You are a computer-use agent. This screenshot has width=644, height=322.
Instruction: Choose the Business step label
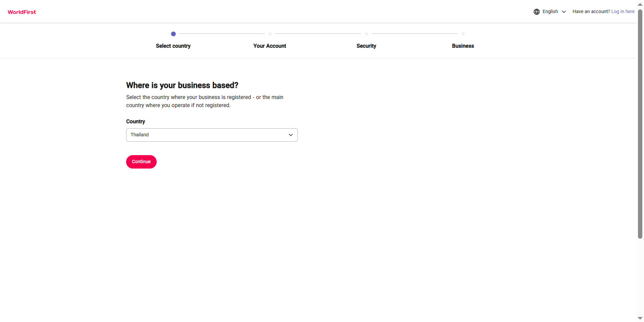click(x=463, y=46)
